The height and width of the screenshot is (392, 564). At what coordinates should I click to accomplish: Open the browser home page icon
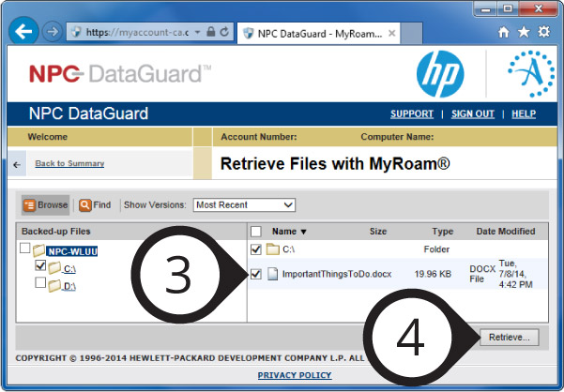504,32
